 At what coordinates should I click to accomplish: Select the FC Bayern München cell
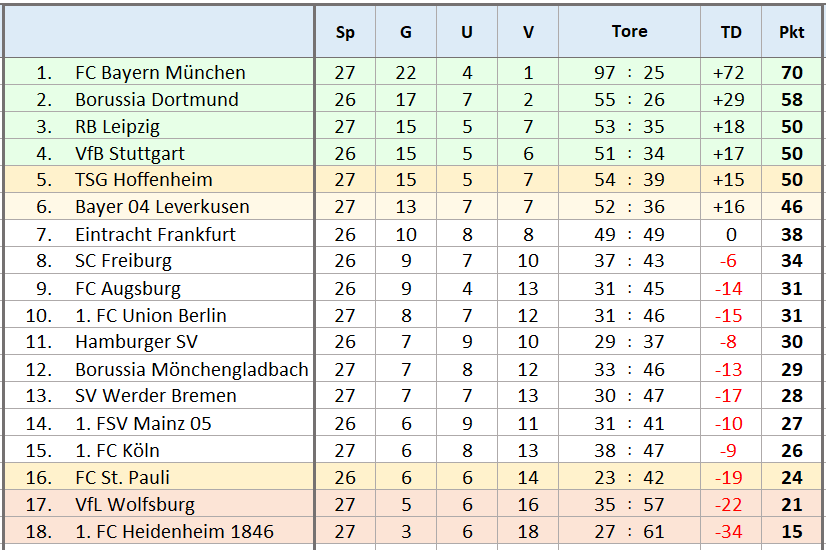(x=160, y=73)
